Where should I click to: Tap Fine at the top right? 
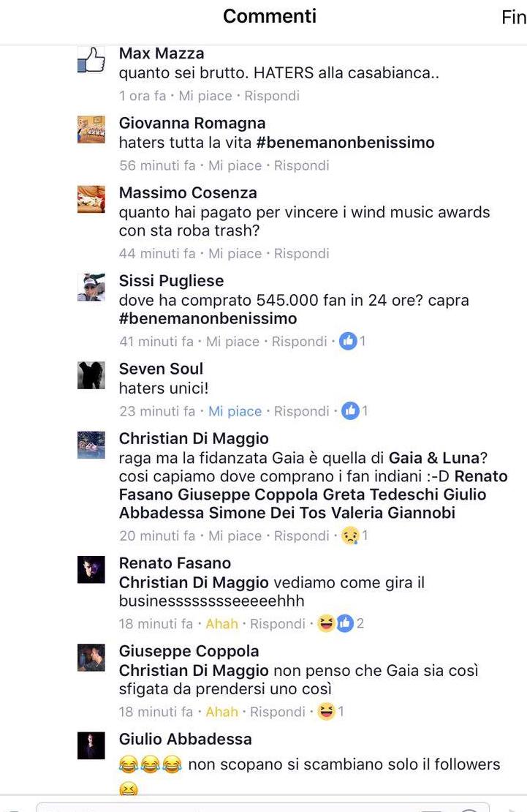[514, 18]
